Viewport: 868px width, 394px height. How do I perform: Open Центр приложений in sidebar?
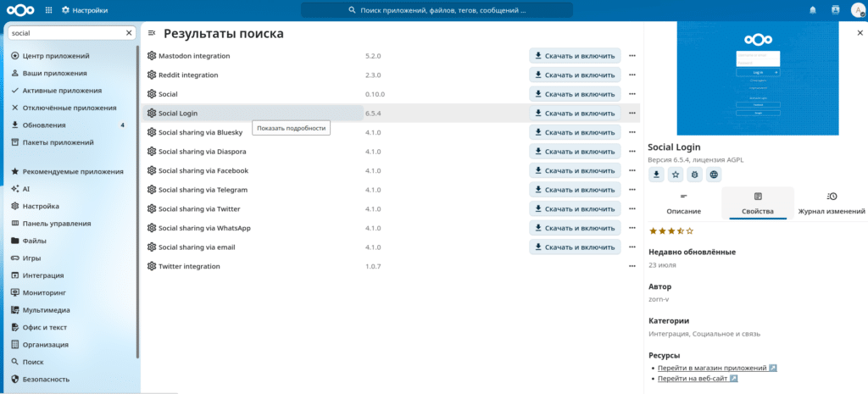70,56
